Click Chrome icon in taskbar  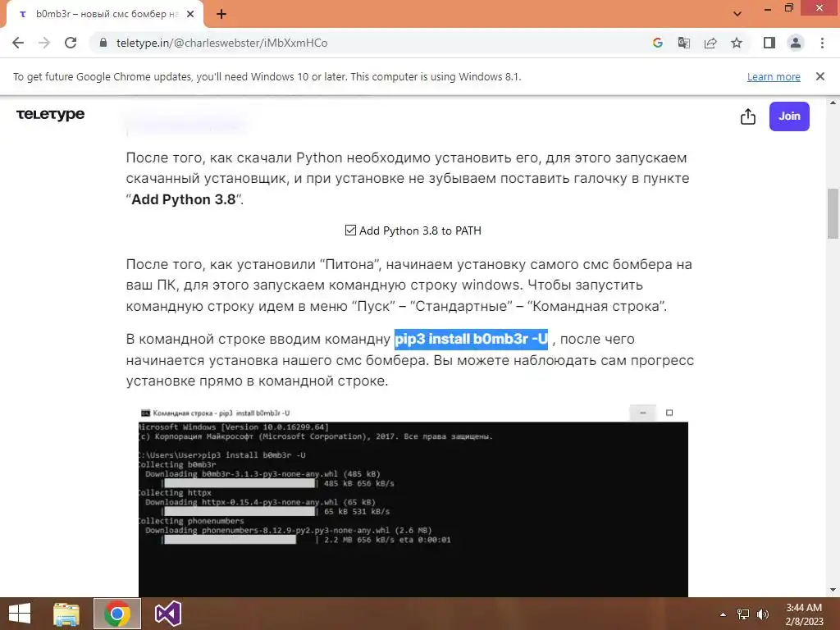[117, 614]
